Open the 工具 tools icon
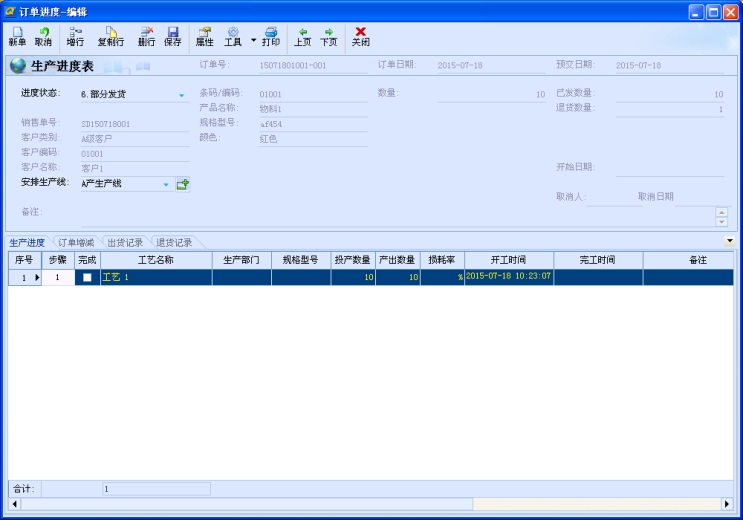Viewport: 743px width, 520px height. point(233,36)
